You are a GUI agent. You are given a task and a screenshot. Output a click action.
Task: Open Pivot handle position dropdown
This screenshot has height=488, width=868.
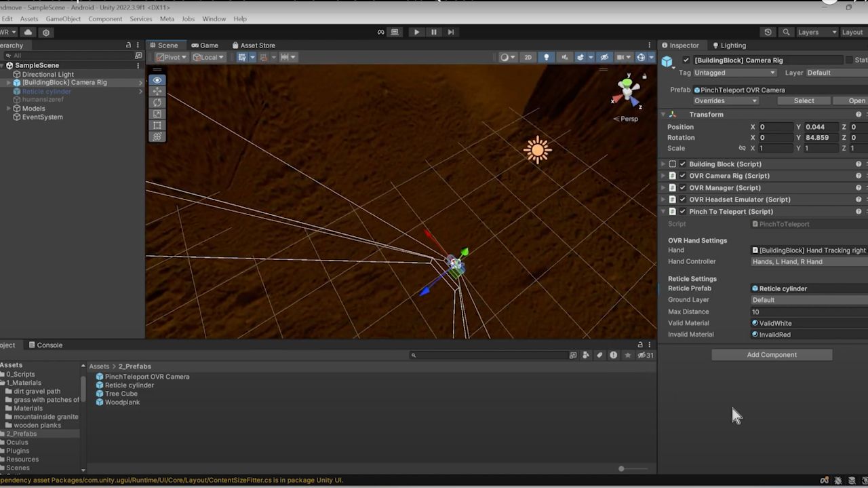point(172,57)
